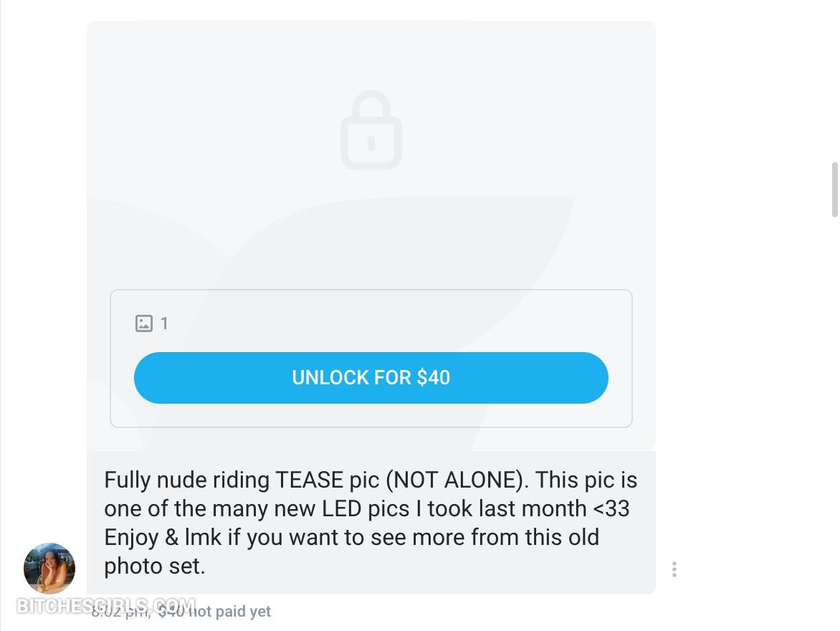Click the message caption text bubble
Screen dimensions: 840x631
371,522
